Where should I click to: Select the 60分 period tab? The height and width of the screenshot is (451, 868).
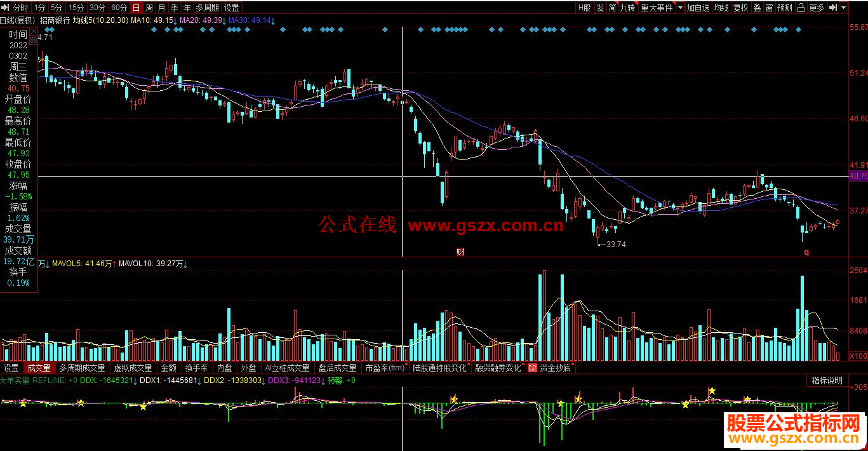(118, 8)
